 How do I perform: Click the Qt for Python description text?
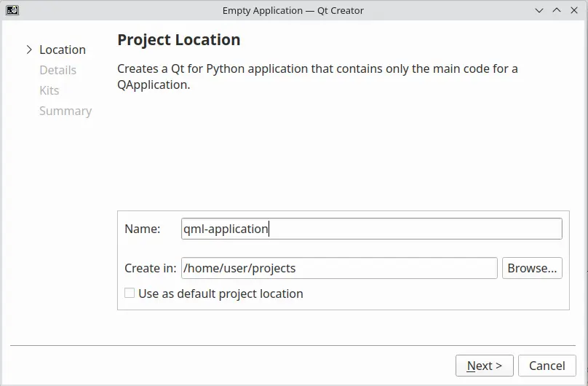coord(317,76)
